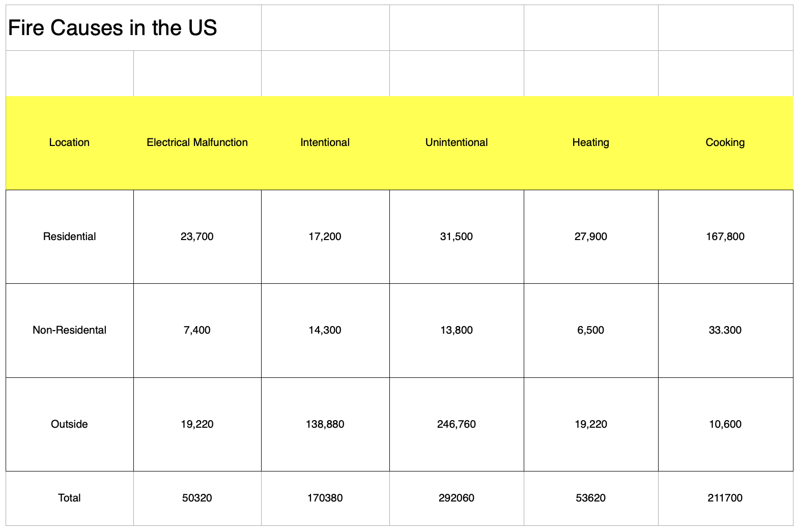This screenshot has width=795, height=532.
Task: Select the Electrical Malfunction header cell
Action: point(197,142)
